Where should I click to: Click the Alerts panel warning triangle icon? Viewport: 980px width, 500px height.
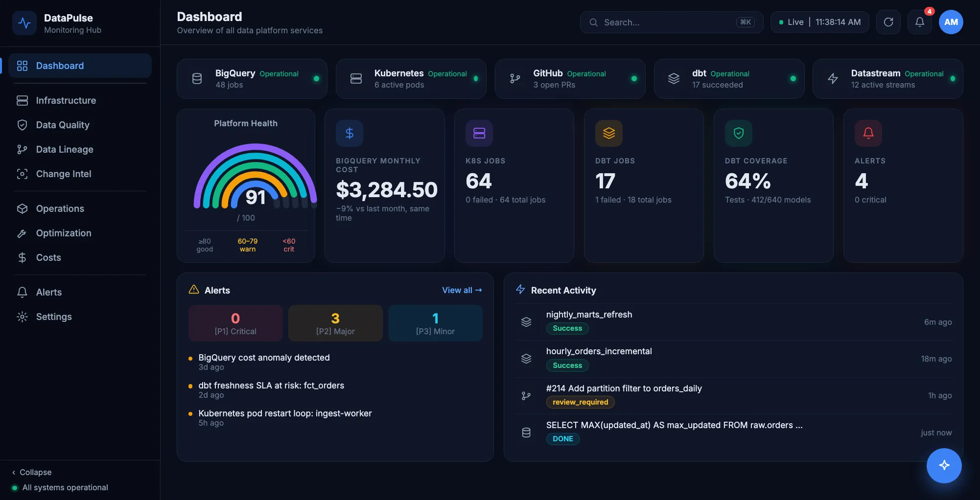[194, 290]
